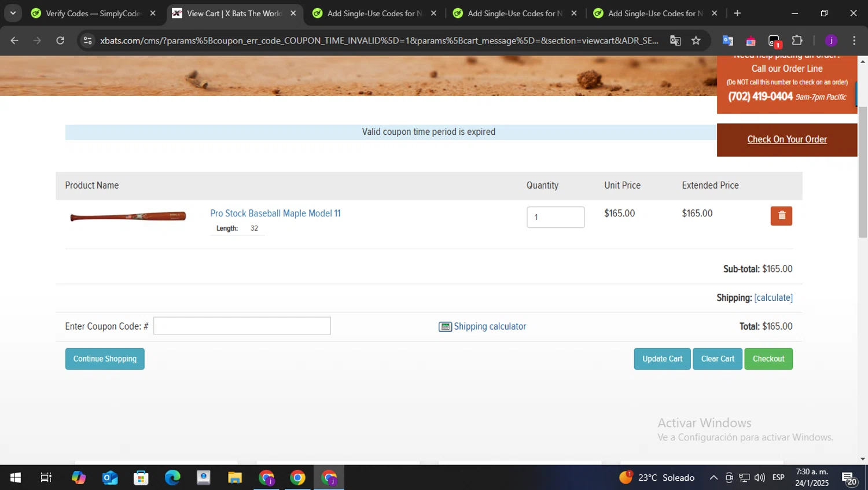This screenshot has width=868, height=490.
Task: Open Check On Your Order link
Action: point(787,139)
